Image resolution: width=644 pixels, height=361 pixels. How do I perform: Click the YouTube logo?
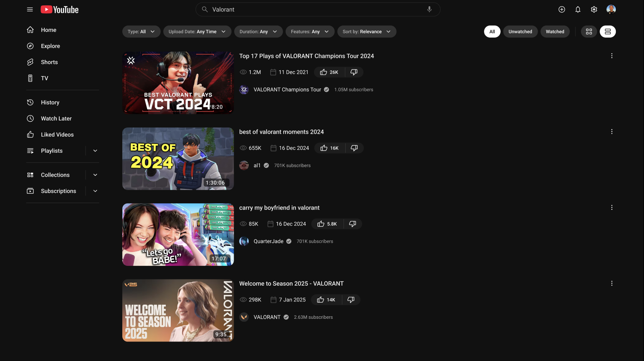point(60,10)
